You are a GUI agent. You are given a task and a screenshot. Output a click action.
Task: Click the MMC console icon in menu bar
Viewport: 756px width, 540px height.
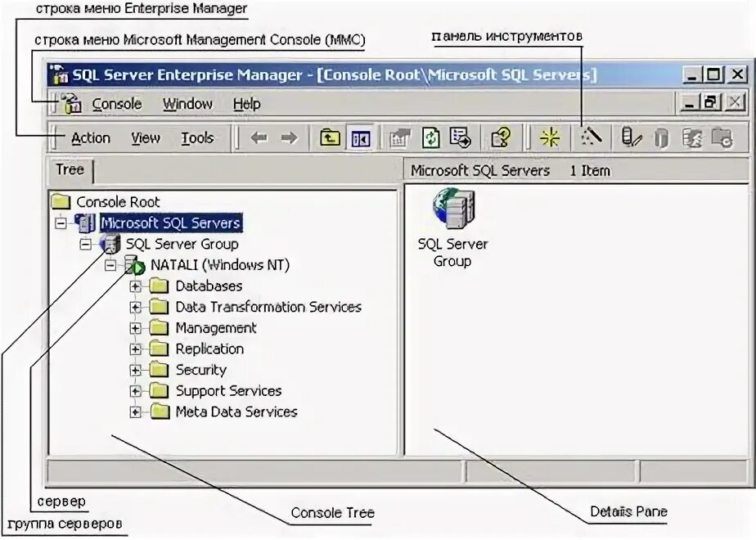[71, 104]
